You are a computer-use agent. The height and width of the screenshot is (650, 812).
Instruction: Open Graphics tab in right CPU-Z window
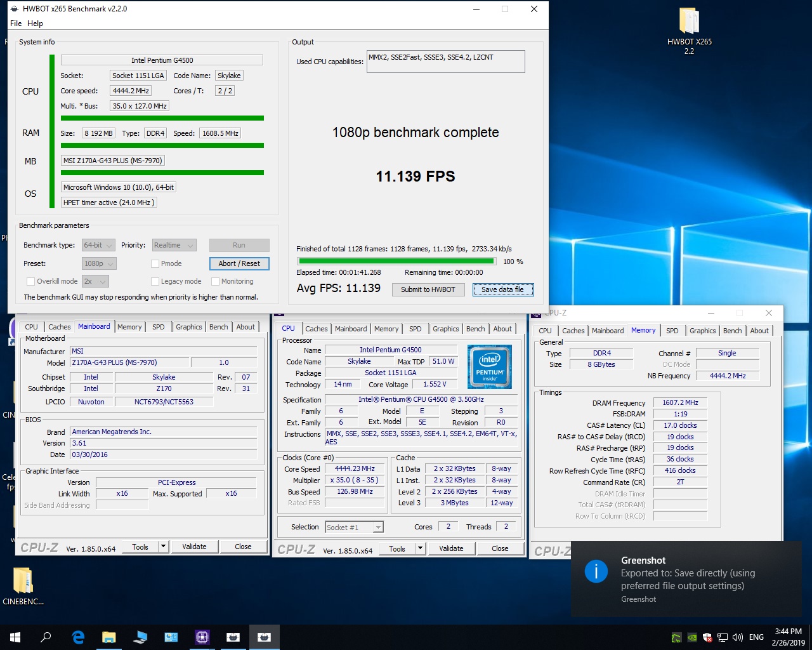tap(702, 331)
